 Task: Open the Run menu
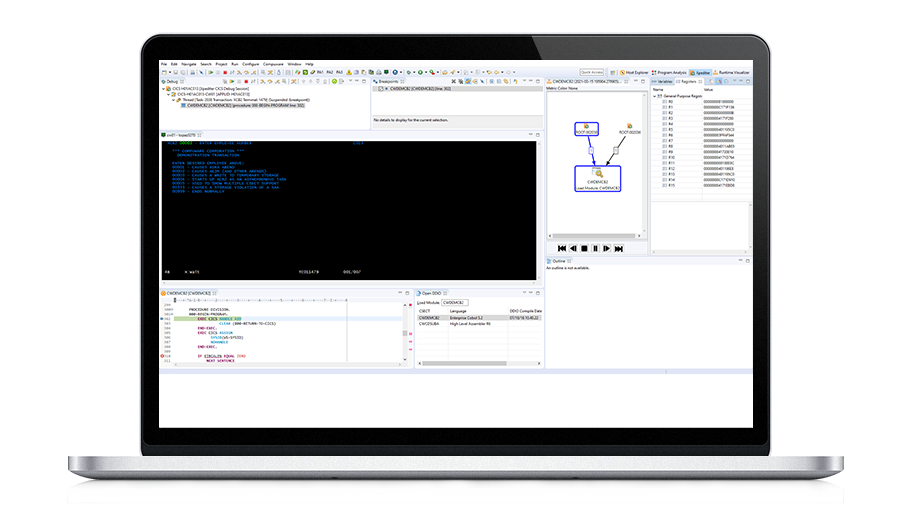click(x=235, y=63)
